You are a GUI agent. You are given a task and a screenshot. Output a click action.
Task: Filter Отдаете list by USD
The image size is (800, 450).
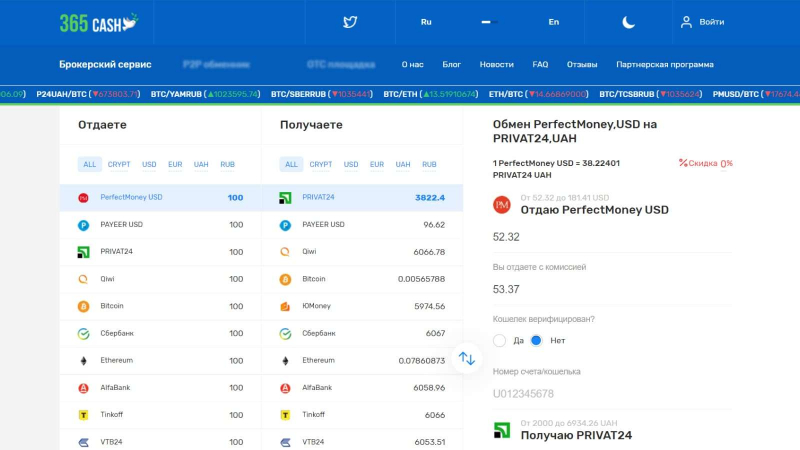click(149, 164)
